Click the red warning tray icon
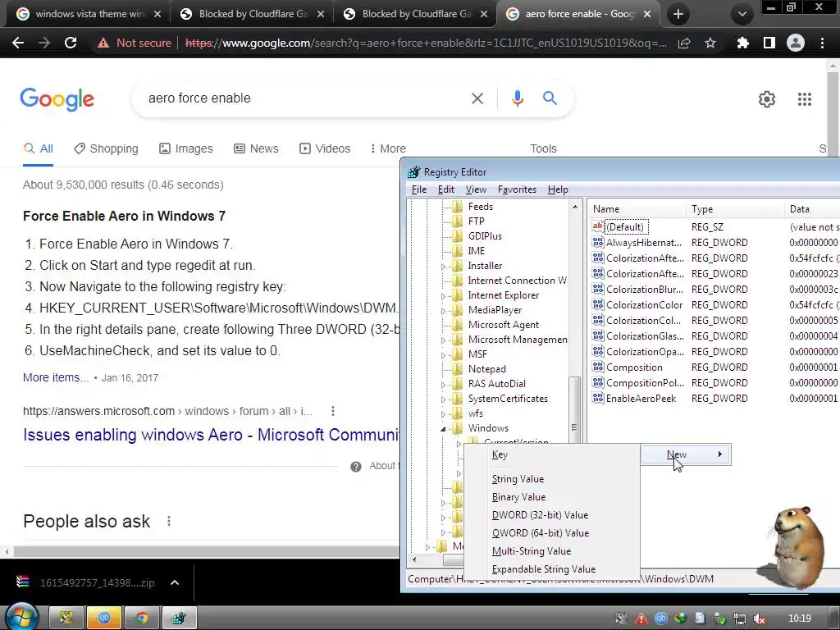Screen dimensions: 840x630 tap(641, 619)
